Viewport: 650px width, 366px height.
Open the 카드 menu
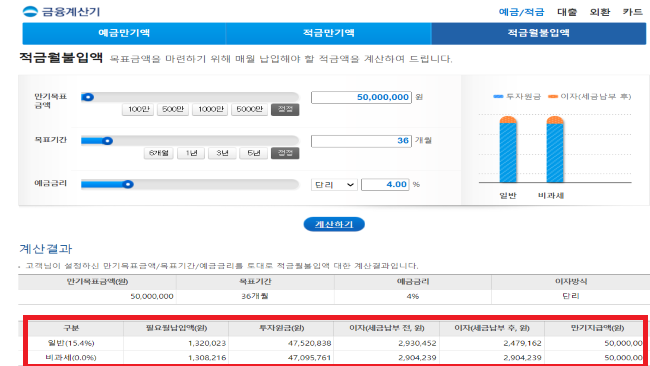click(632, 12)
